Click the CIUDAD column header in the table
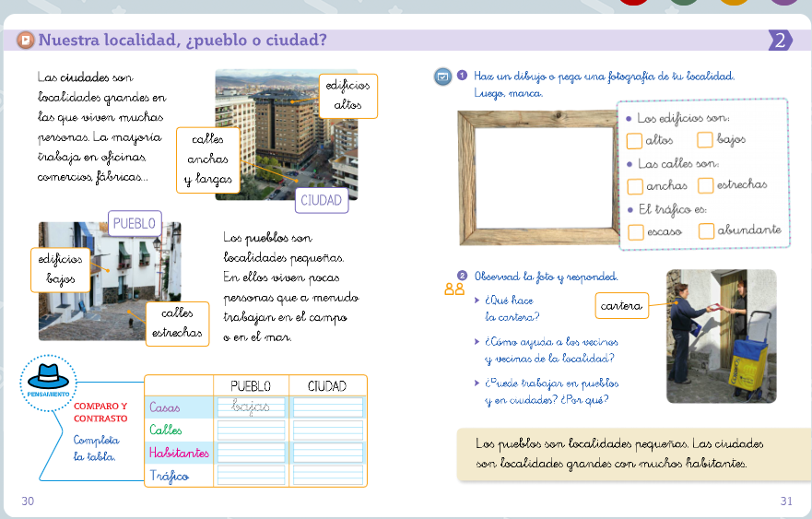The width and height of the screenshot is (812, 519). pyautogui.click(x=327, y=386)
